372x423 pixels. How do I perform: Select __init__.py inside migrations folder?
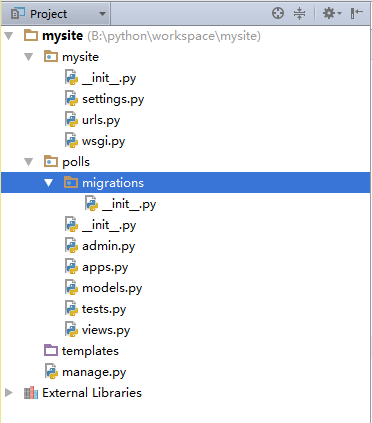point(129,204)
